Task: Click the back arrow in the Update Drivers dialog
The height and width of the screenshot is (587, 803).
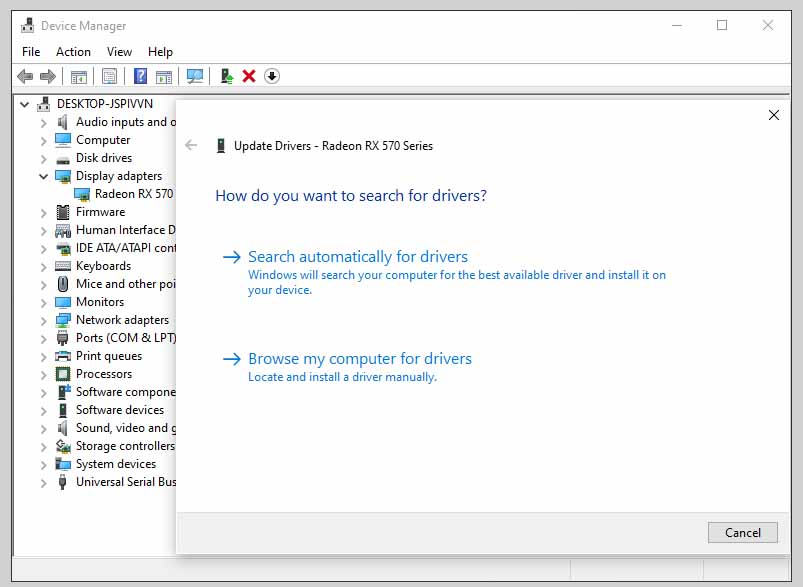Action: tap(191, 145)
